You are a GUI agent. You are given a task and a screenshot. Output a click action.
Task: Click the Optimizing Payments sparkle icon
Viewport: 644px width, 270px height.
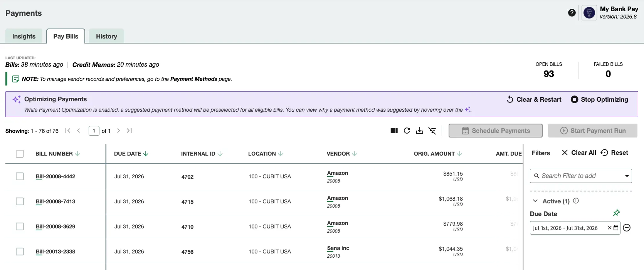tap(17, 99)
